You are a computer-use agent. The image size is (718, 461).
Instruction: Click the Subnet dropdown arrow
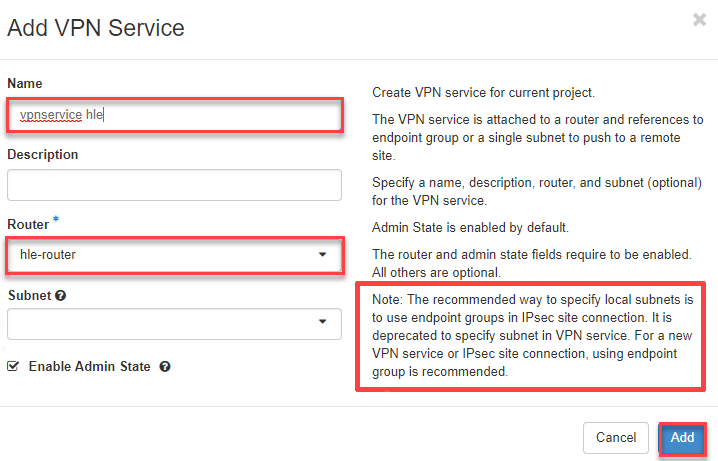pyautogui.click(x=322, y=322)
